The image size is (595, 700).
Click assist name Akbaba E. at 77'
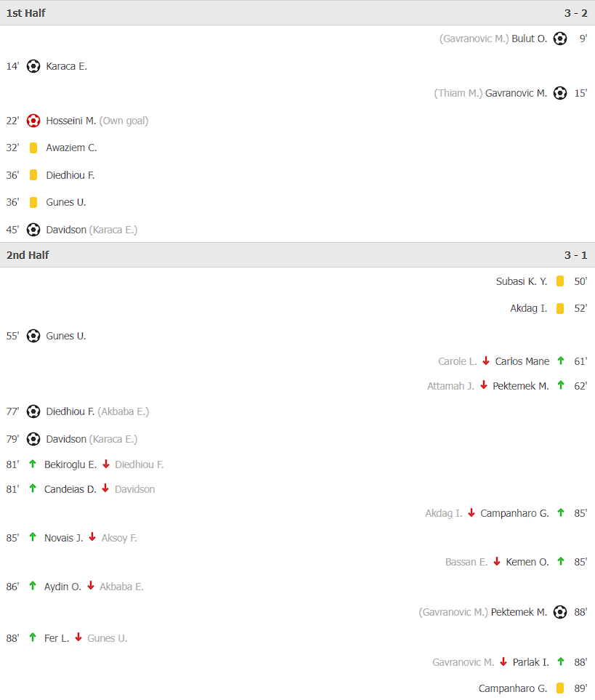click(123, 411)
